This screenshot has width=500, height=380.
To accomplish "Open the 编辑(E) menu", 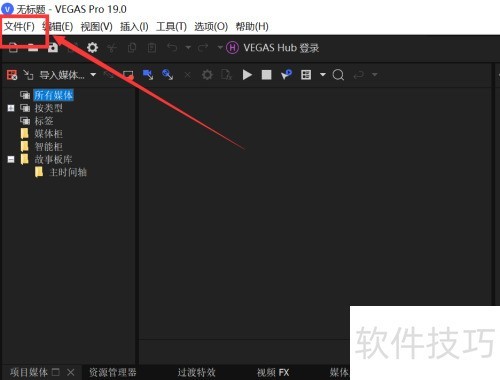I will (58, 26).
